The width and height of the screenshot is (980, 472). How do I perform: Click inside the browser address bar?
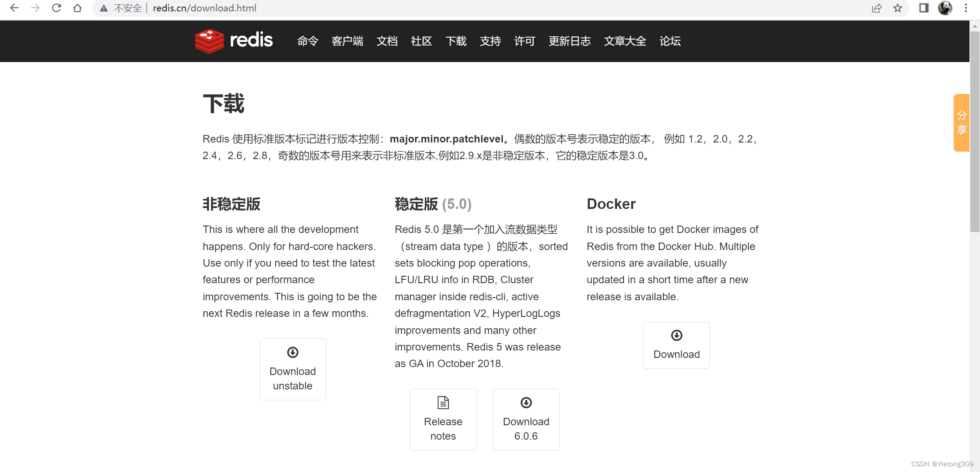point(306,8)
